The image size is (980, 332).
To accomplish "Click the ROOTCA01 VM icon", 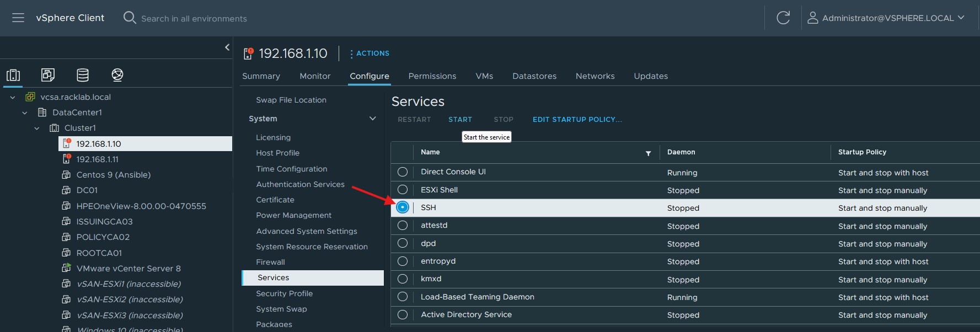I will pyautogui.click(x=66, y=253).
